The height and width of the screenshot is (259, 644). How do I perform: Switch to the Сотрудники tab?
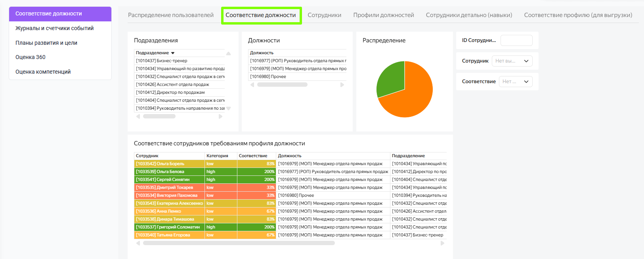(324, 15)
